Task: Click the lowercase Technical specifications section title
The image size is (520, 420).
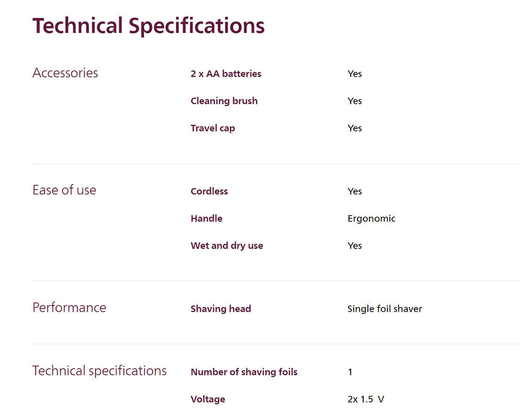Action: tap(99, 371)
